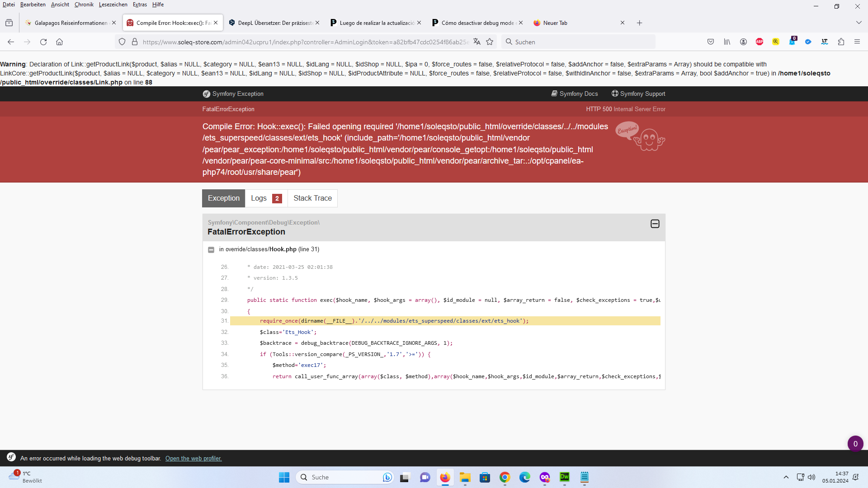Click the translate page icon in address bar
The width and height of the screenshot is (868, 488).
tap(477, 42)
